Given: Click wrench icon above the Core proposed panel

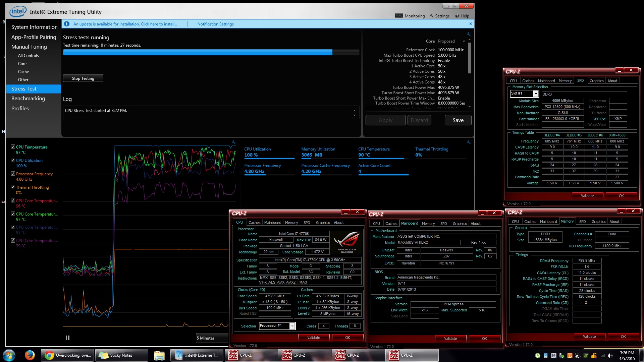Looking at the screenshot, I should (x=469, y=34).
